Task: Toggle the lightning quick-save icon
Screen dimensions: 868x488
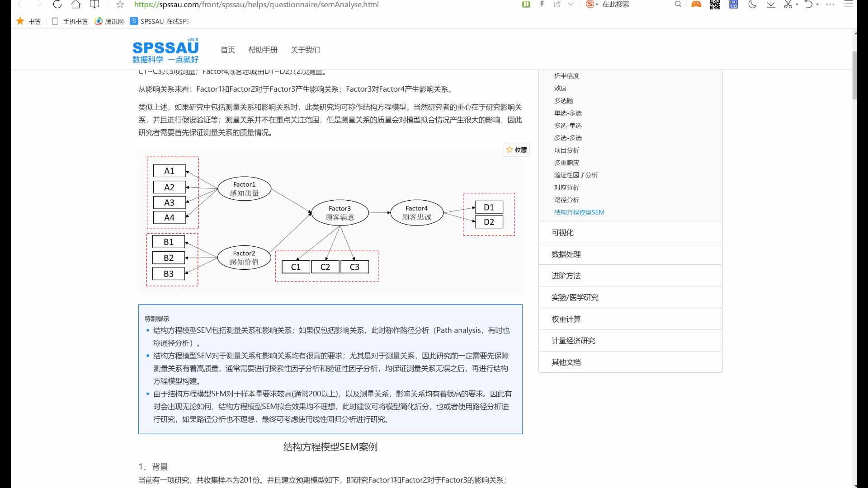Action: (x=542, y=5)
